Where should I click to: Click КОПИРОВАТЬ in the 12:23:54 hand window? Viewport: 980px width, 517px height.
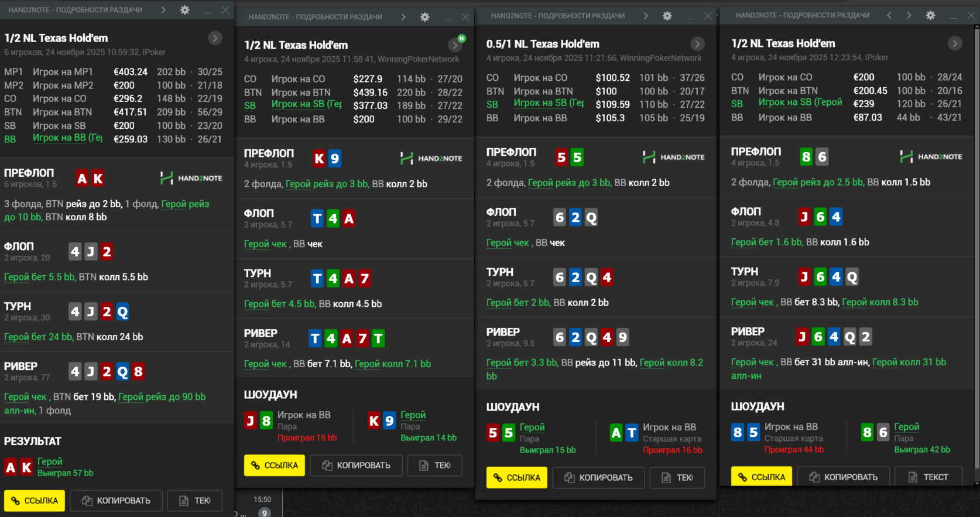click(843, 477)
